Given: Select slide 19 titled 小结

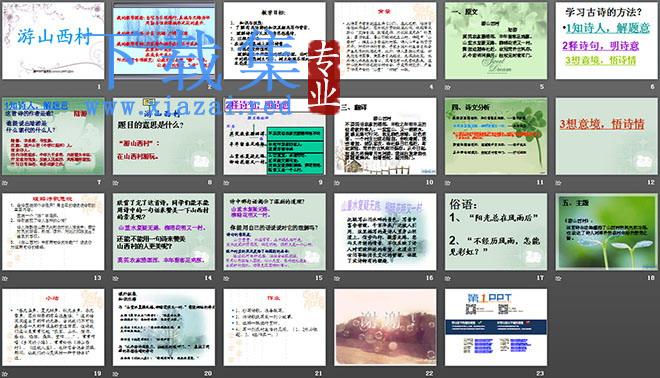Looking at the screenshot, I should click(53, 327).
